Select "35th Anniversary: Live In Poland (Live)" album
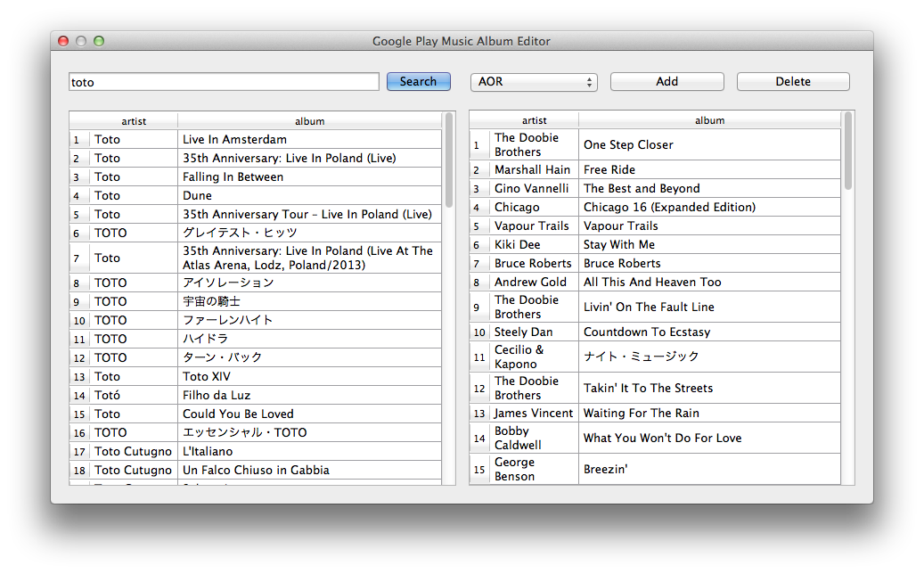 (310, 158)
